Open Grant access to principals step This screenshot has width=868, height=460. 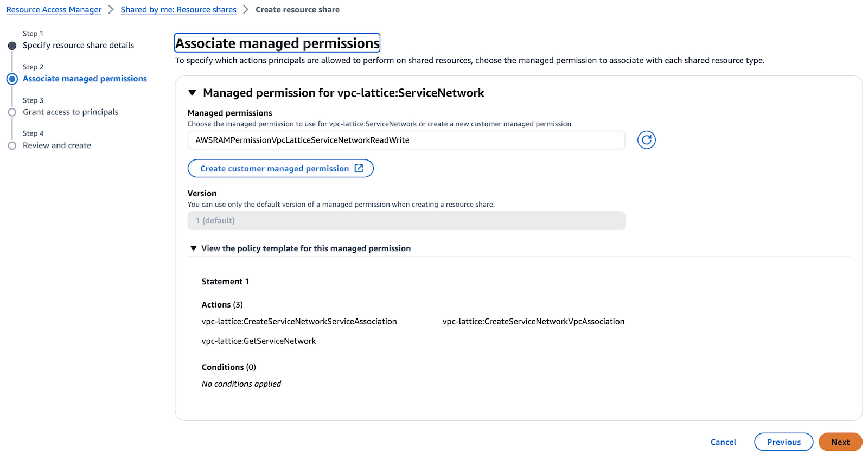[71, 112]
